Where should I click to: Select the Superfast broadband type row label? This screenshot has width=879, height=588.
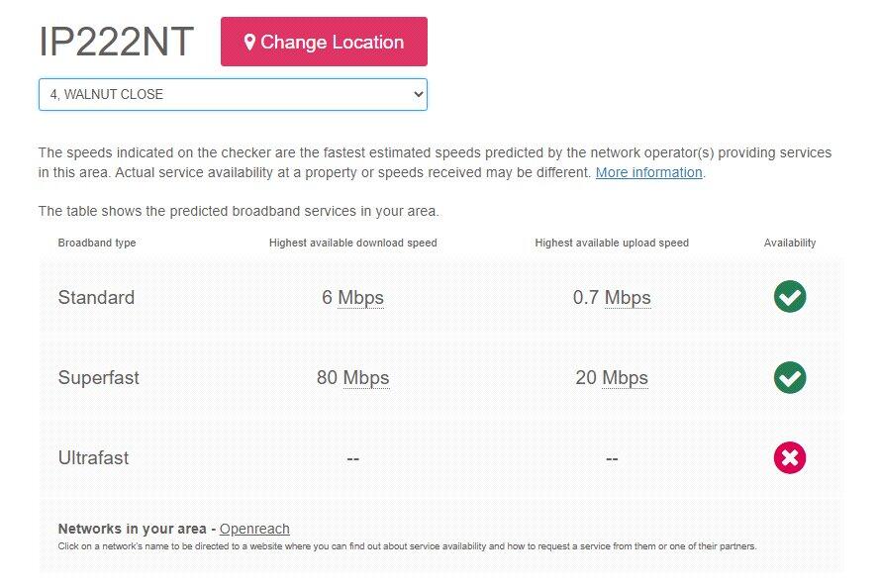click(99, 378)
